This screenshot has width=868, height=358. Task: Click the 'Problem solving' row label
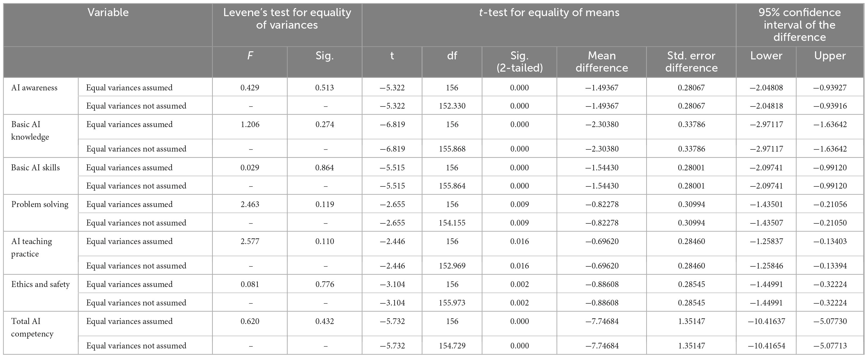pos(40,204)
